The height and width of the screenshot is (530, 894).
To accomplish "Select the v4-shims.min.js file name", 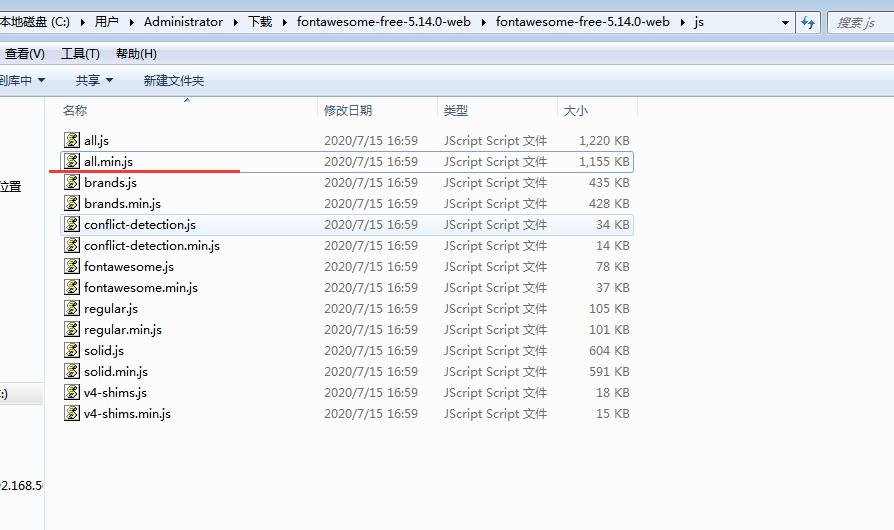I will tap(127, 414).
